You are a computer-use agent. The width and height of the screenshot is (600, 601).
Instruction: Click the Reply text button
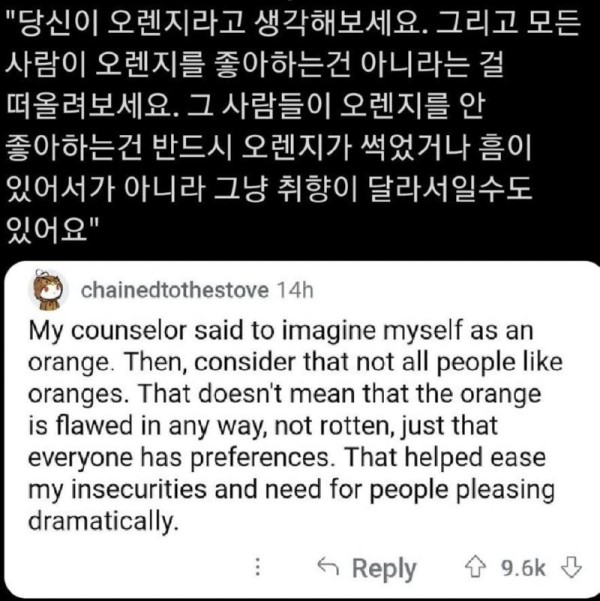click(384, 569)
